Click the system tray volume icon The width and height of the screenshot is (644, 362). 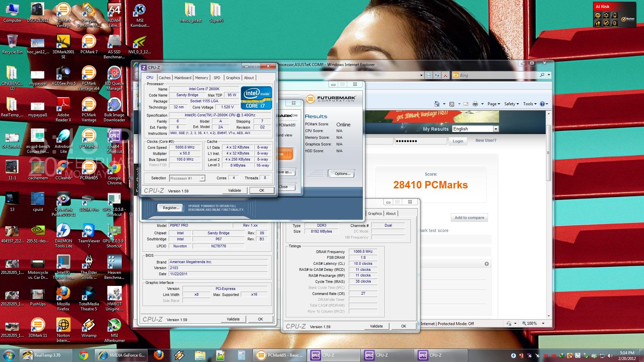tap(610, 356)
